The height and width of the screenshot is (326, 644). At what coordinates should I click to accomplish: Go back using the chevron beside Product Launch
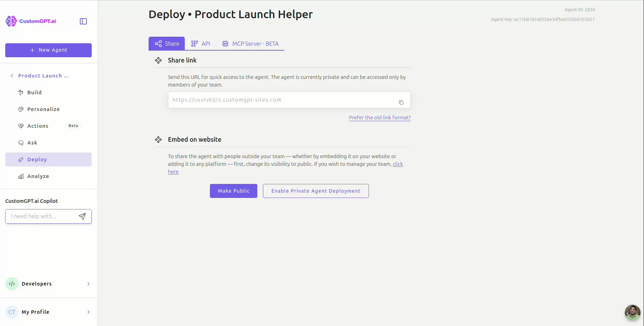pyautogui.click(x=12, y=76)
